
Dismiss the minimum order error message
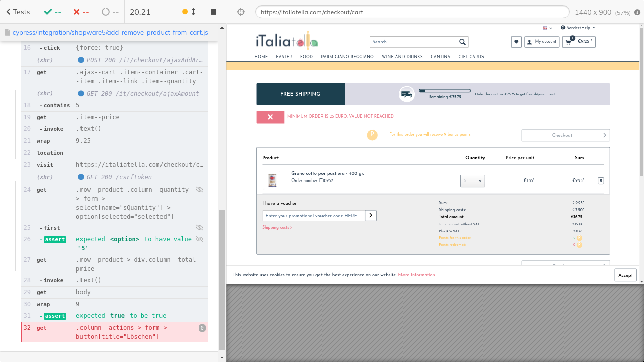click(270, 117)
